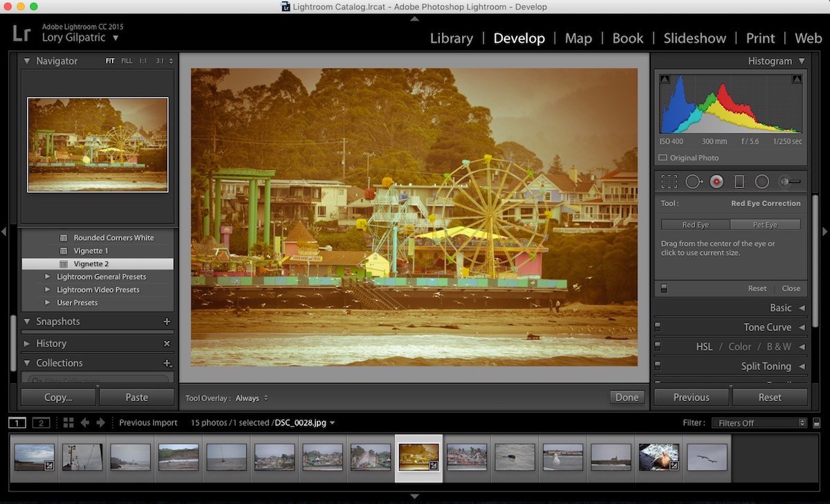Select the Graduated Filter tool

739,182
